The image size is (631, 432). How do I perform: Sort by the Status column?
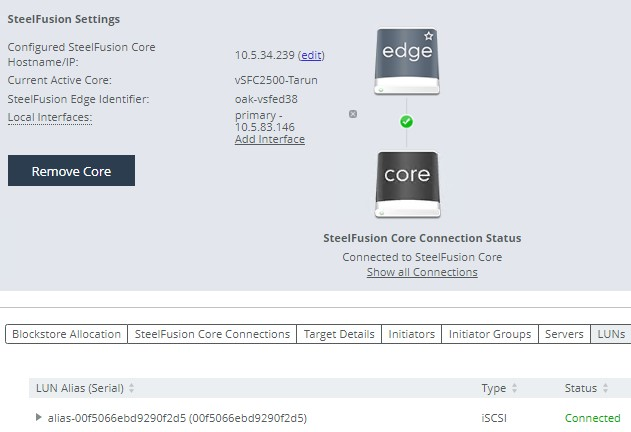[x=586, y=388]
